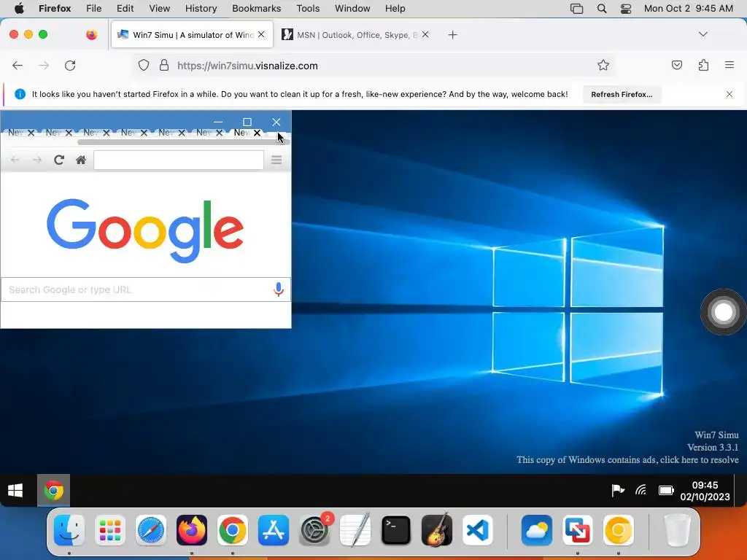This screenshot has height=560, width=747.
Task: Open the Firefox application menu
Action: (x=729, y=65)
